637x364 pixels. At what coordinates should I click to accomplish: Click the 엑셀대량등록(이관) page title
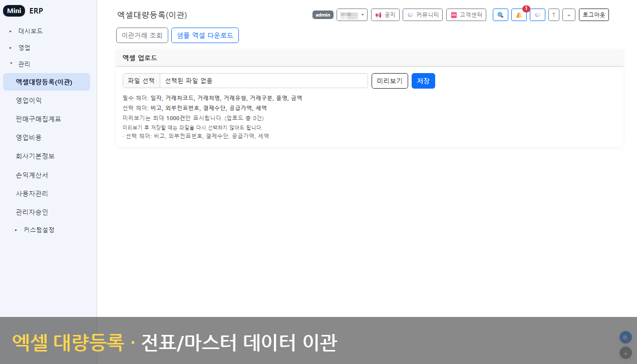click(152, 15)
